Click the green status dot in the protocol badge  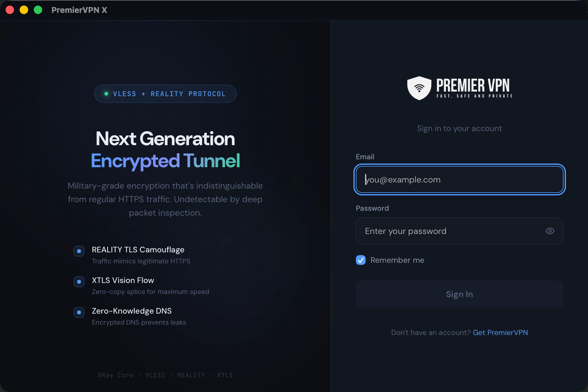click(x=106, y=94)
